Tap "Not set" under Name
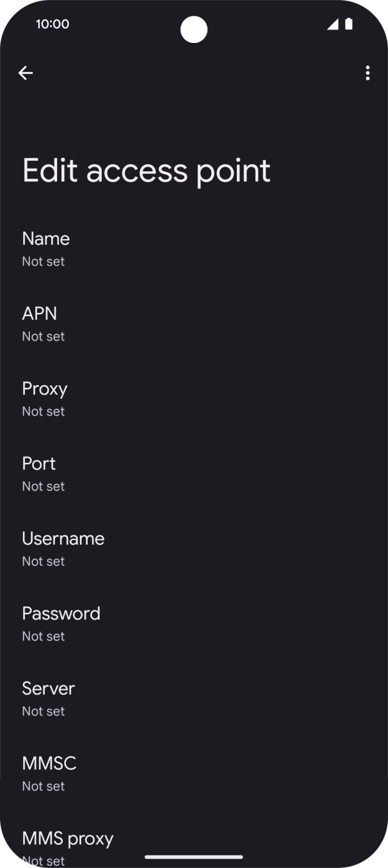Image resolution: width=388 pixels, height=868 pixels. pyautogui.click(x=44, y=262)
